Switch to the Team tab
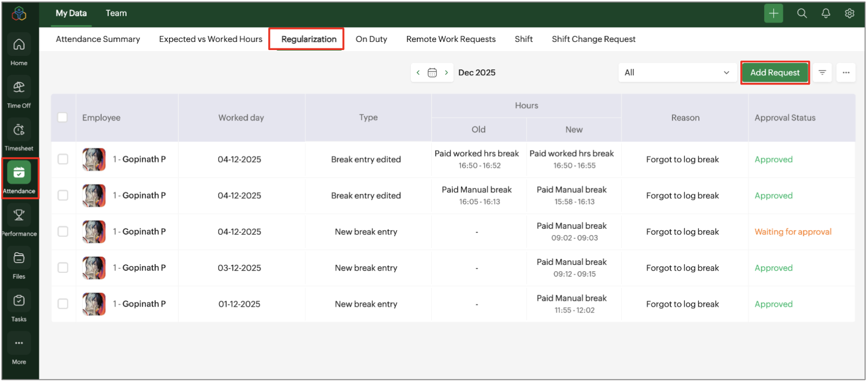The image size is (868, 382). tap(116, 13)
